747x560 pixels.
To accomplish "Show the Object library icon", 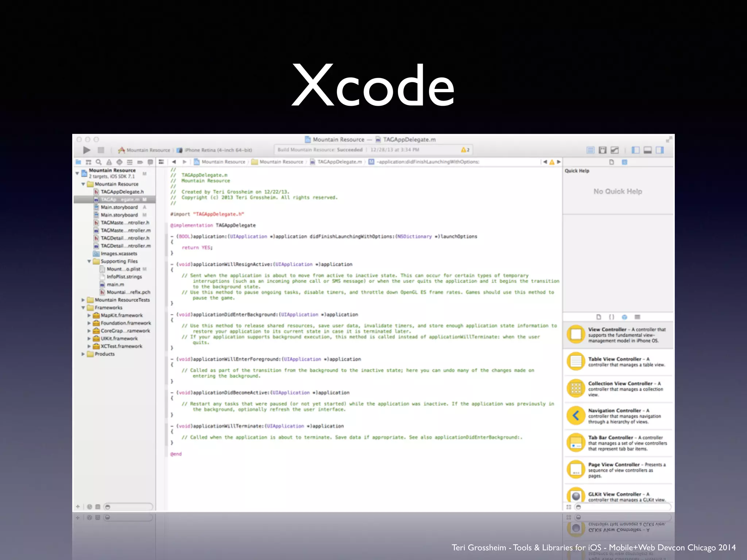I will click(624, 317).
